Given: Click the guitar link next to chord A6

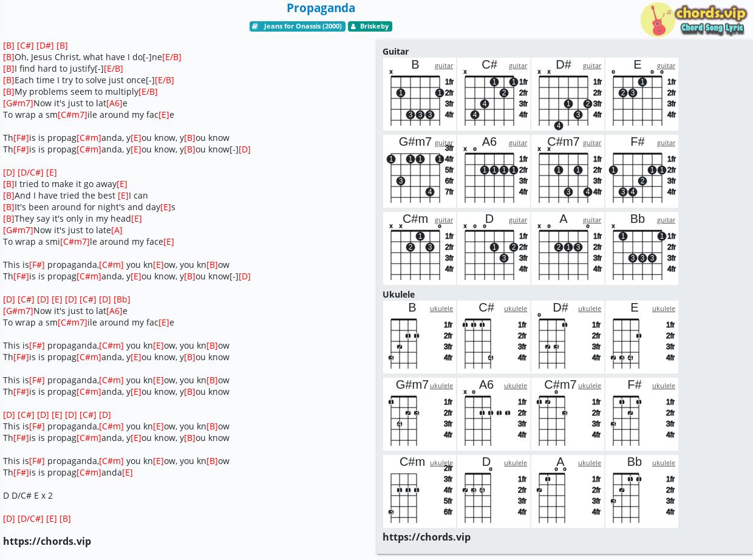Looking at the screenshot, I should [x=518, y=143].
